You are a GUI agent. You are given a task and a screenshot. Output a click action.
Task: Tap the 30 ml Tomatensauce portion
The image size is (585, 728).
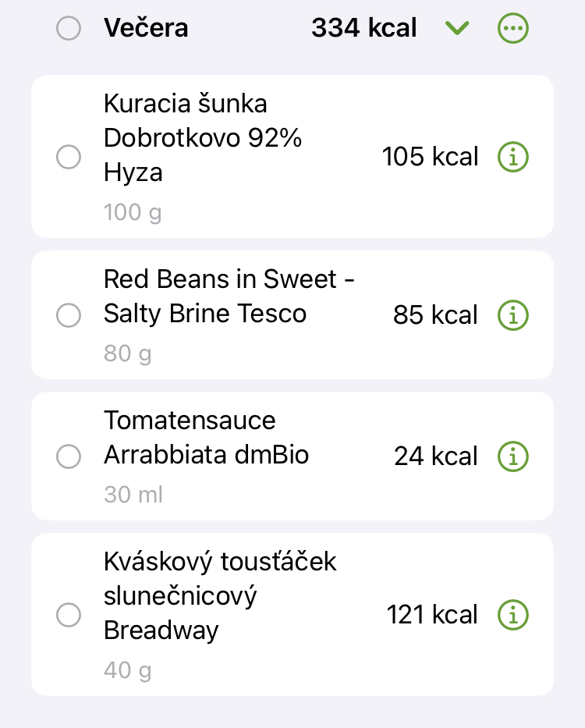click(133, 495)
